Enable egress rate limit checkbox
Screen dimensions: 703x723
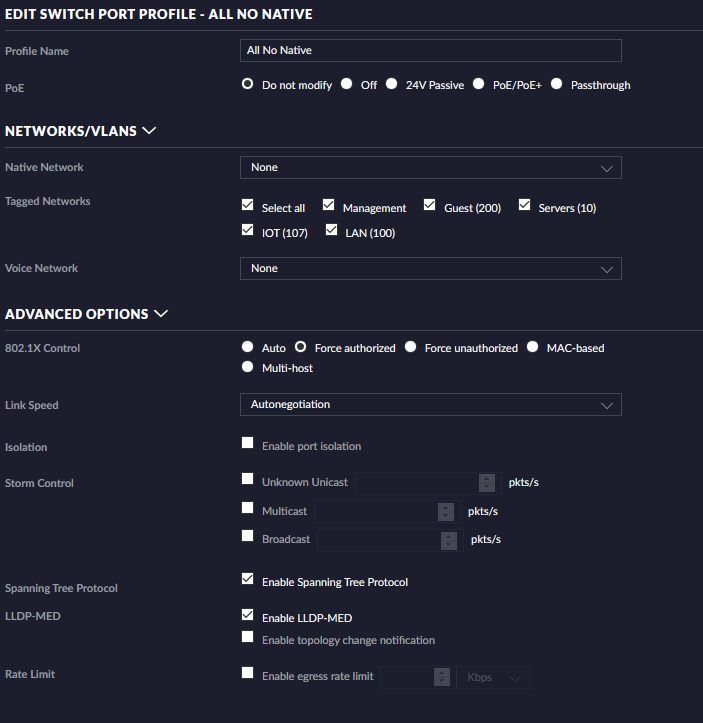[x=248, y=673]
